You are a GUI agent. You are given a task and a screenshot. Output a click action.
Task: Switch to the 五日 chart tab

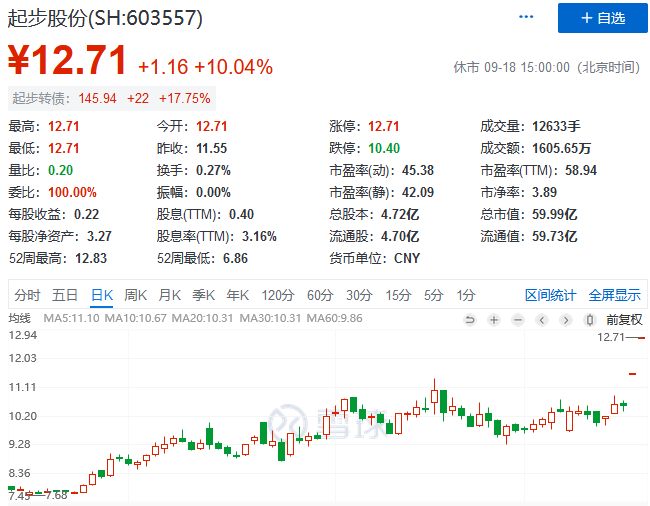click(65, 295)
